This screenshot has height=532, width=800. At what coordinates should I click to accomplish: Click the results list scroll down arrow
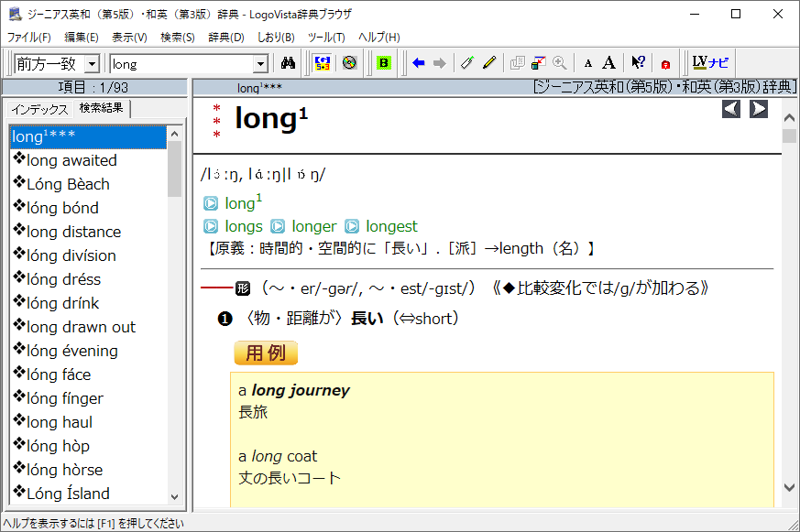coord(175,495)
